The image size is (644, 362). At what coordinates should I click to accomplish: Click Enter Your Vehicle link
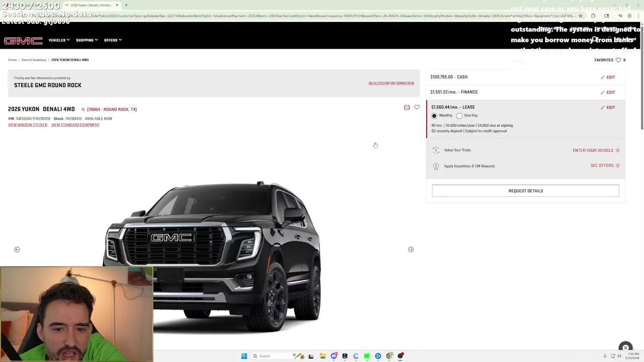pos(596,150)
